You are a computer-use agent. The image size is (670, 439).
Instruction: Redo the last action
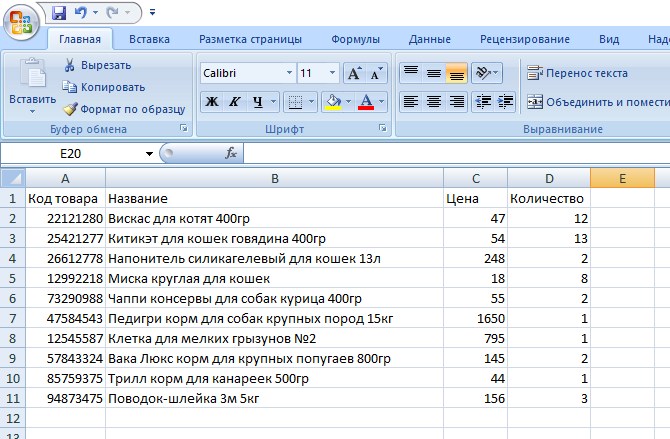(112, 13)
